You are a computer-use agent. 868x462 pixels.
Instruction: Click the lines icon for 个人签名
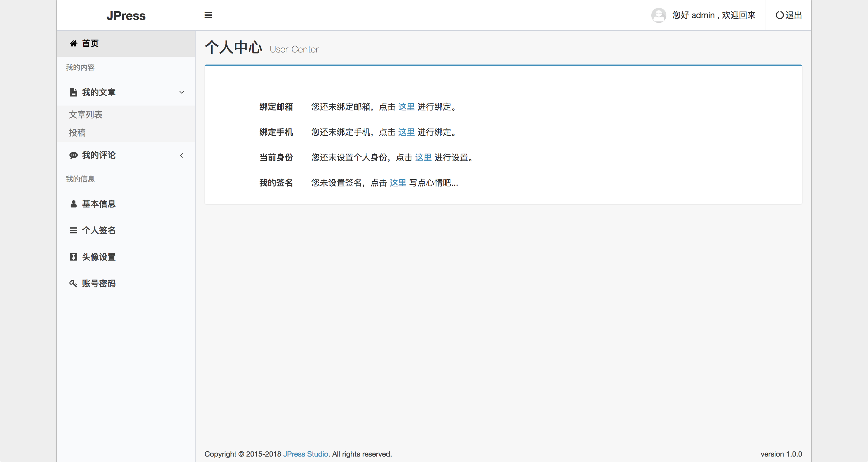point(73,231)
